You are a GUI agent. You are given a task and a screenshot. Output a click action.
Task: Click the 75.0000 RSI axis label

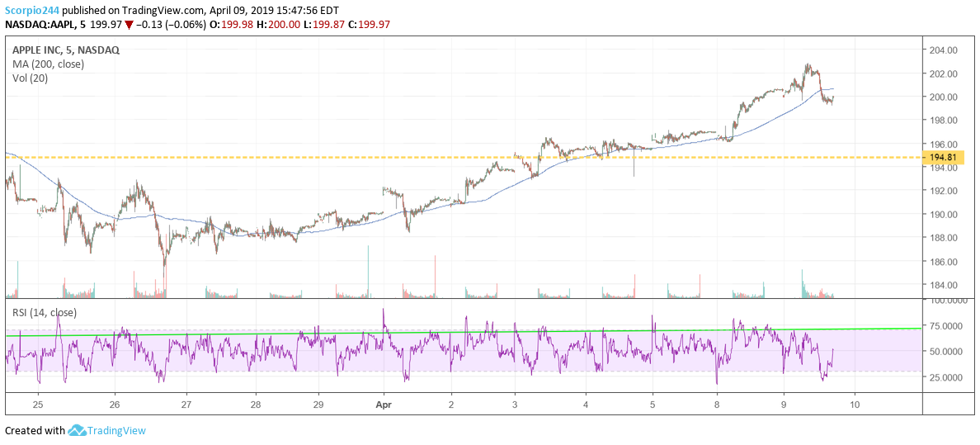[945, 326]
